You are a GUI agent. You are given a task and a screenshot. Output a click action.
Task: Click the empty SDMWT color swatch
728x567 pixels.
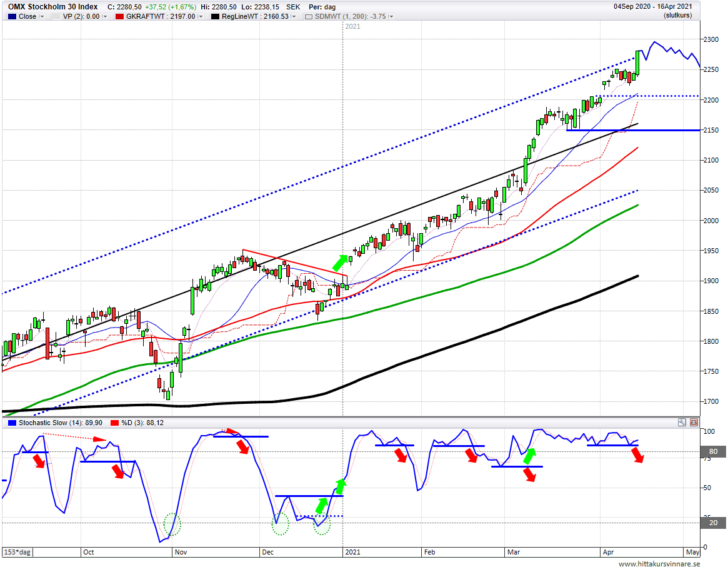pos(309,16)
